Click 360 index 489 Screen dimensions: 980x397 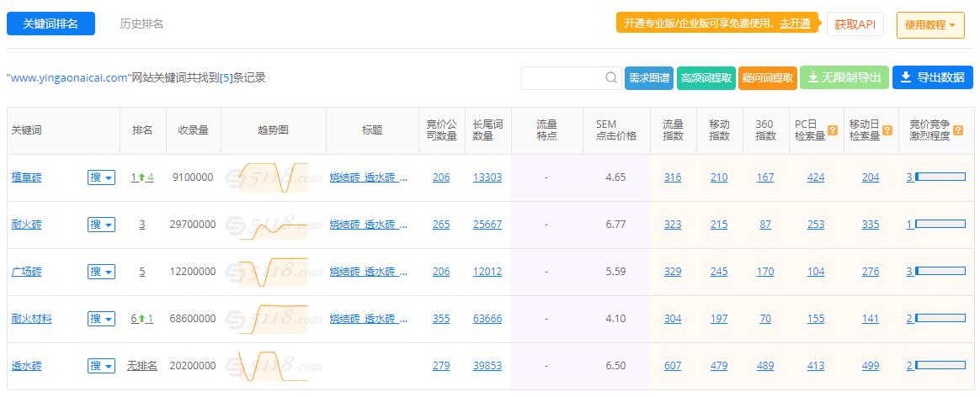765,366
